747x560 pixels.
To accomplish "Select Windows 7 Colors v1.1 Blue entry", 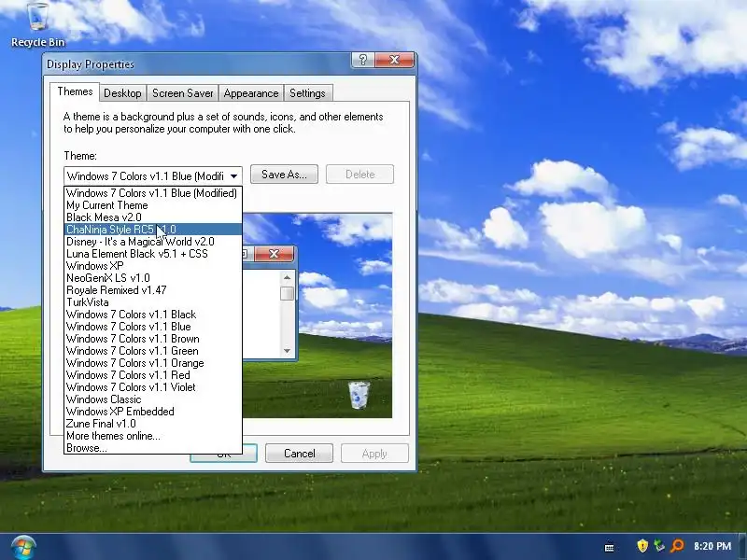I will tap(153, 327).
